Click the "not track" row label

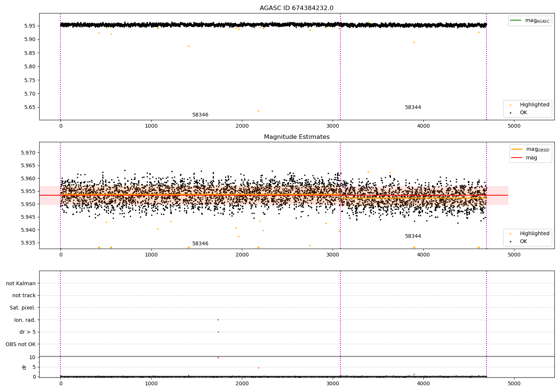point(24,296)
